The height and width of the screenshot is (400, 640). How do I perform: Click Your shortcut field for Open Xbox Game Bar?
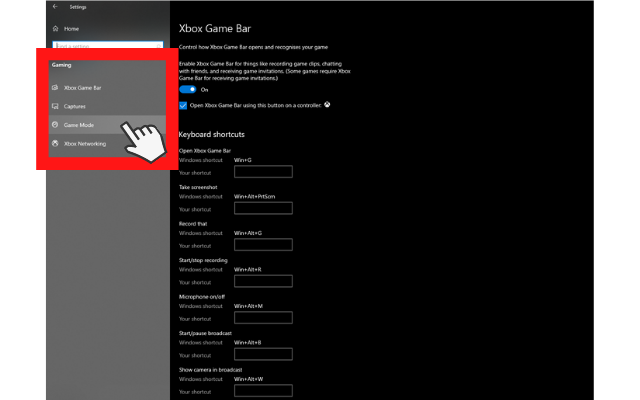click(263, 172)
